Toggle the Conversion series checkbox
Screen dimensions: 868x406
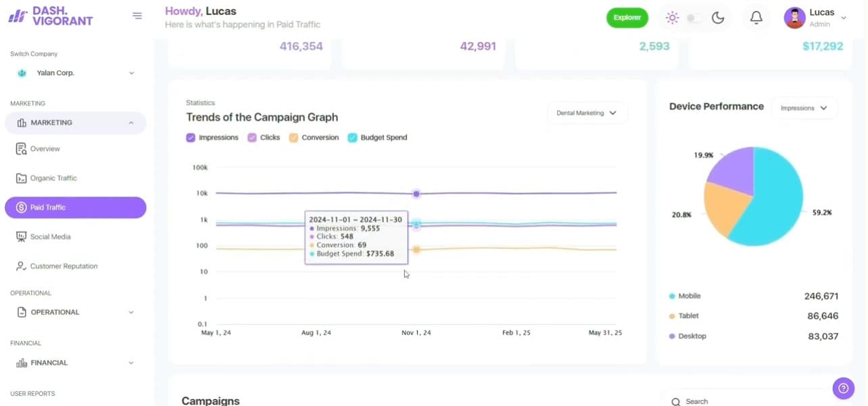pyautogui.click(x=293, y=137)
